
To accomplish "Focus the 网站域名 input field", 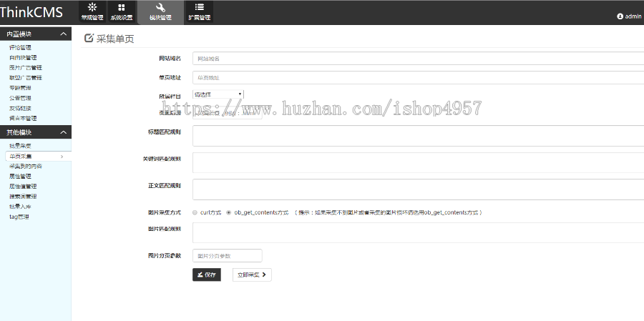I will click(418, 59).
